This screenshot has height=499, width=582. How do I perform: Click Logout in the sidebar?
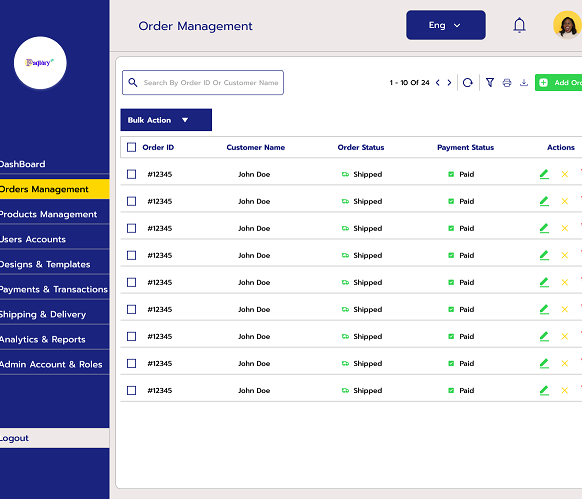(55, 438)
